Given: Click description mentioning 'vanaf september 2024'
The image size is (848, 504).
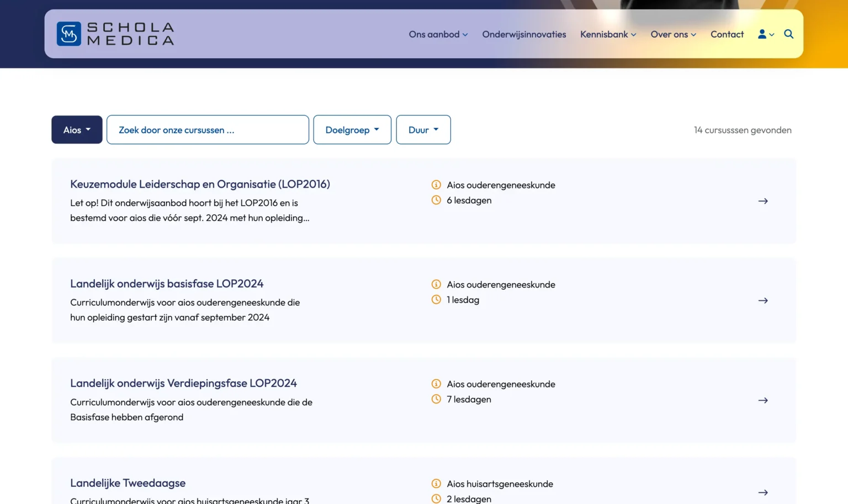Looking at the screenshot, I should tap(185, 310).
